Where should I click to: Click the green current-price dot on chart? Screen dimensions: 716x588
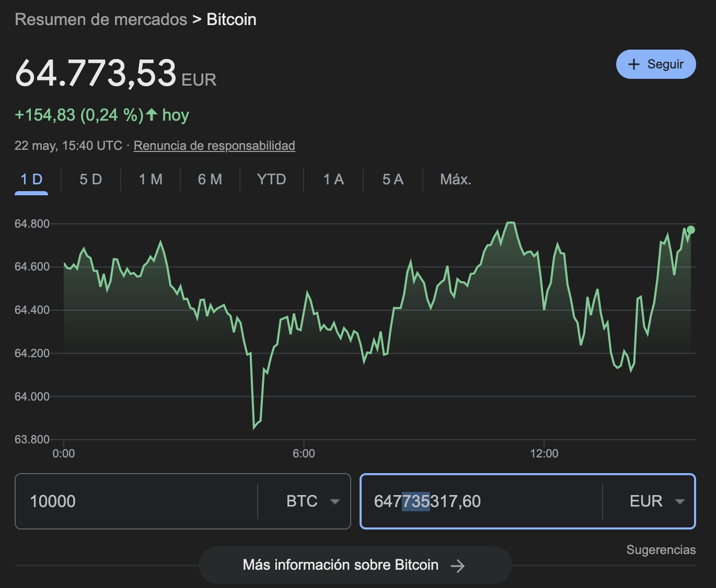[x=691, y=230]
